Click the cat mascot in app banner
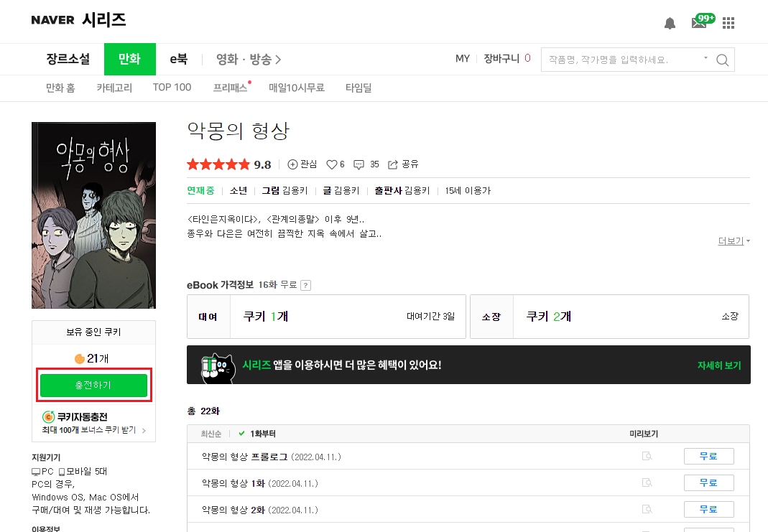Viewport: 768px width, 532px height. point(218,368)
